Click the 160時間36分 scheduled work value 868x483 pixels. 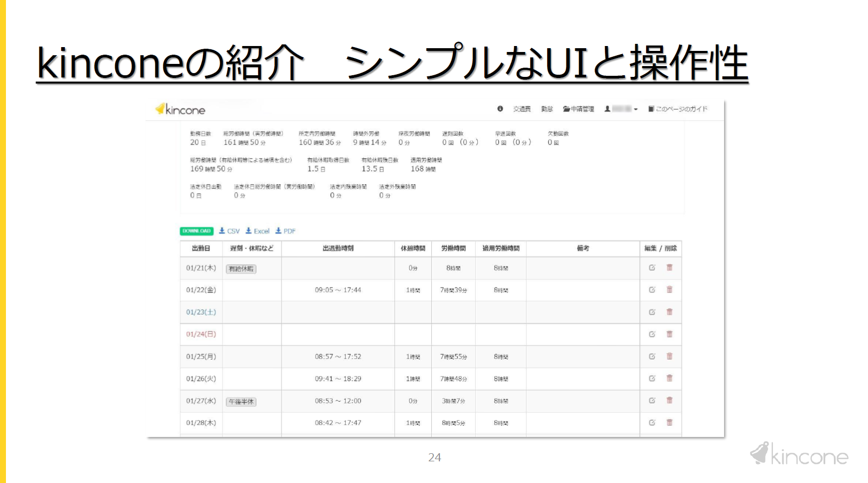click(x=320, y=142)
